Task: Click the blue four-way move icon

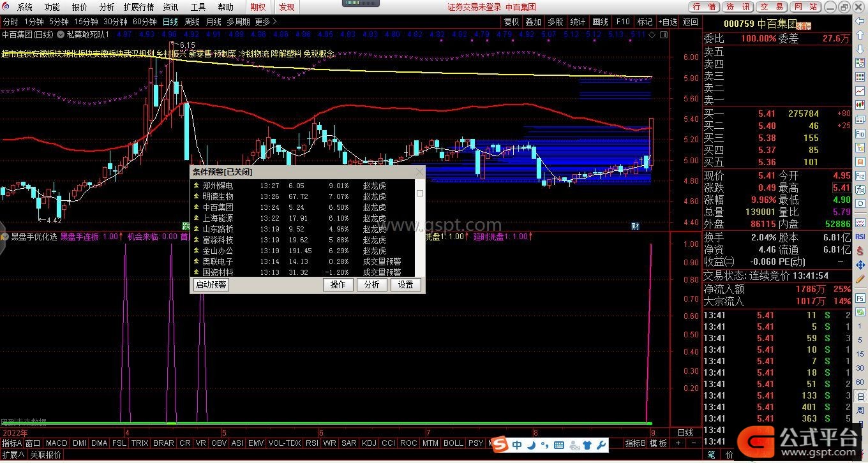Action: (860, 265)
